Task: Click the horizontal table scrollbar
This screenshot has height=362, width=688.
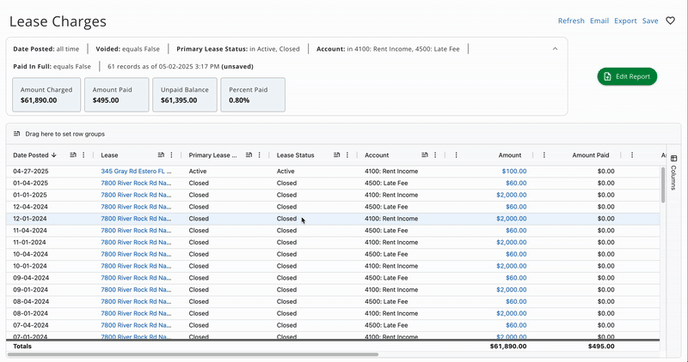Action: [193, 354]
